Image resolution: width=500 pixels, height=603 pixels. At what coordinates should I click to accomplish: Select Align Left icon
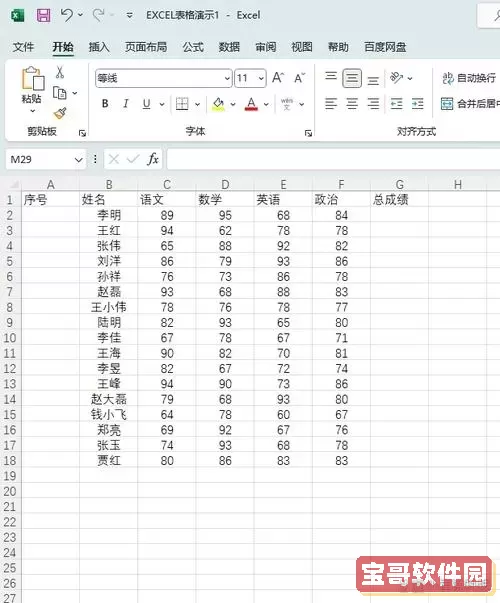pyautogui.click(x=331, y=104)
